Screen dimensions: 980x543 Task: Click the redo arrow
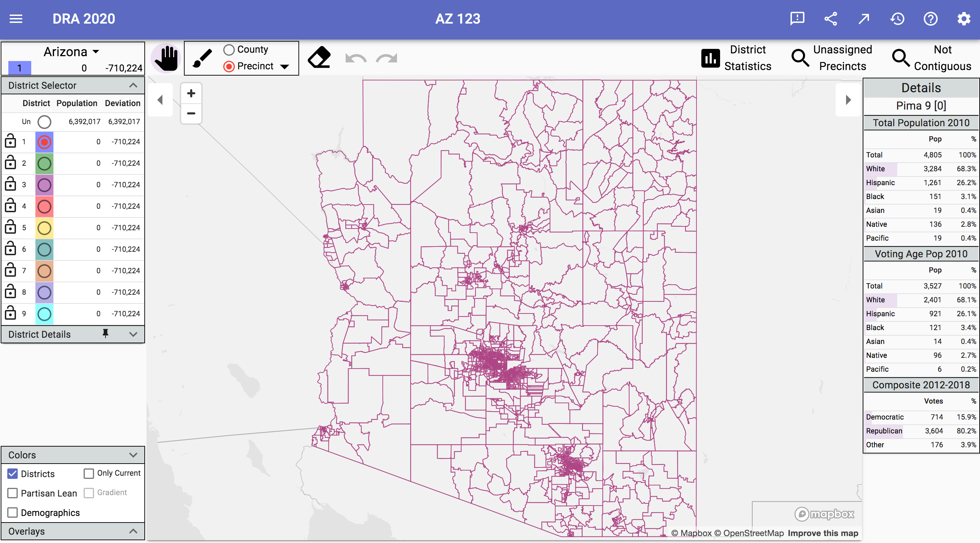coord(387,58)
